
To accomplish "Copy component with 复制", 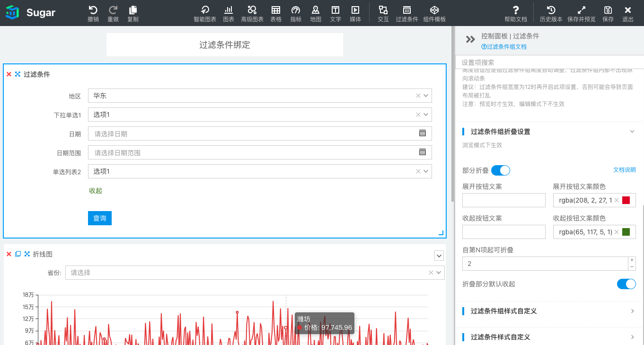I will (133, 14).
